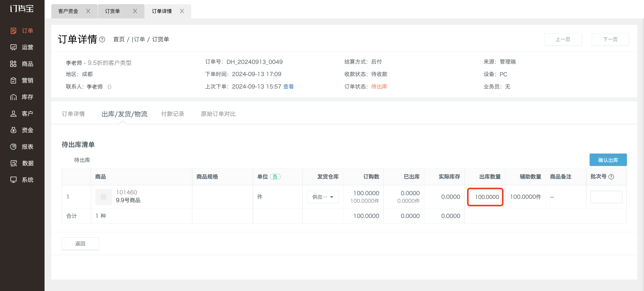
Task: Open the 订单 section in the sidebar
Action: coord(22,31)
